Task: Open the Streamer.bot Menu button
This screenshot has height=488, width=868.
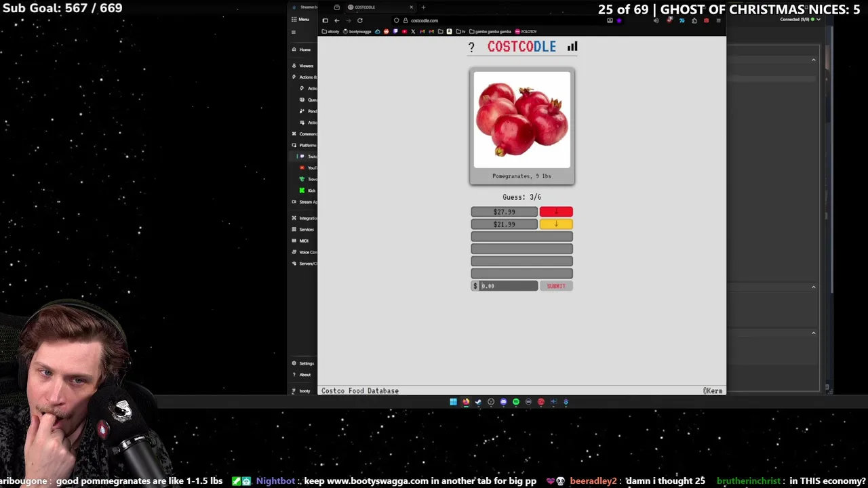Action: [x=300, y=19]
